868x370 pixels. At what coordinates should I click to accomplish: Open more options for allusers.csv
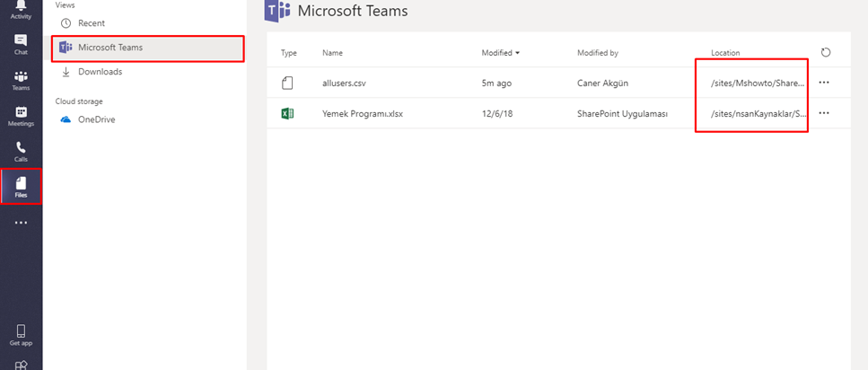(x=824, y=83)
